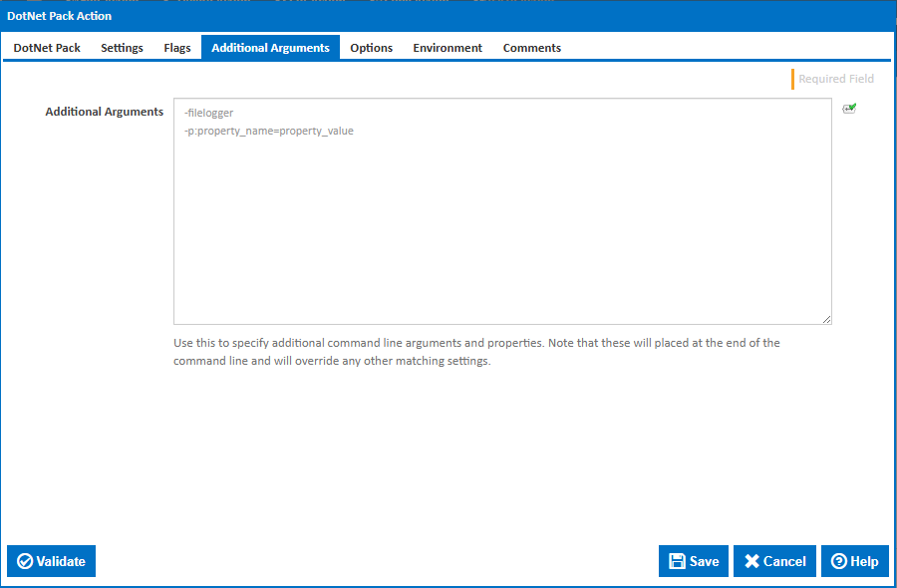Switch to the Comments tab
This screenshot has height=588, width=897.
[531, 47]
